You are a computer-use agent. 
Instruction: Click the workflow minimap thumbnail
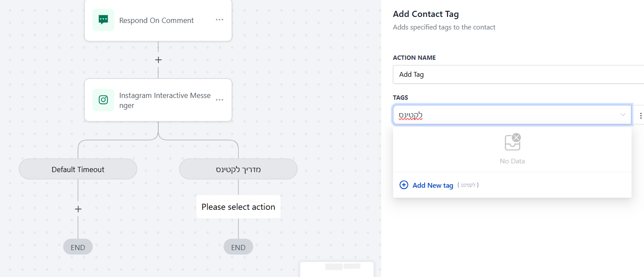tap(337, 269)
